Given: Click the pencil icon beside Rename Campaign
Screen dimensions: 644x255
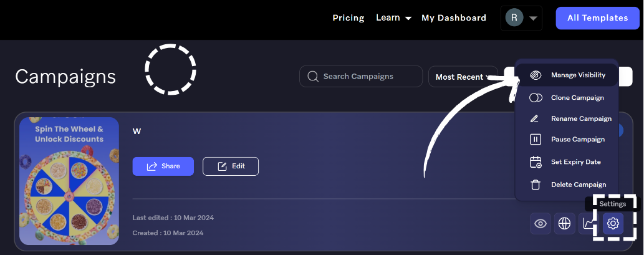Looking at the screenshot, I should tap(535, 118).
